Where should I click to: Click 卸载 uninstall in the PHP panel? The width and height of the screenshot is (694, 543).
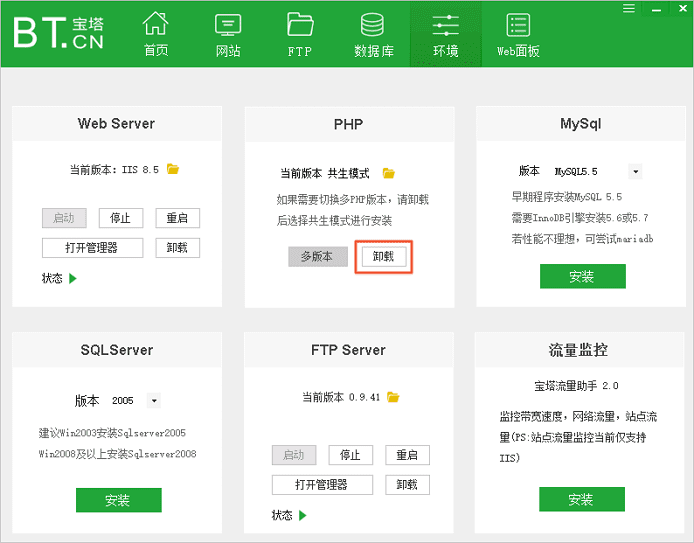click(x=384, y=256)
